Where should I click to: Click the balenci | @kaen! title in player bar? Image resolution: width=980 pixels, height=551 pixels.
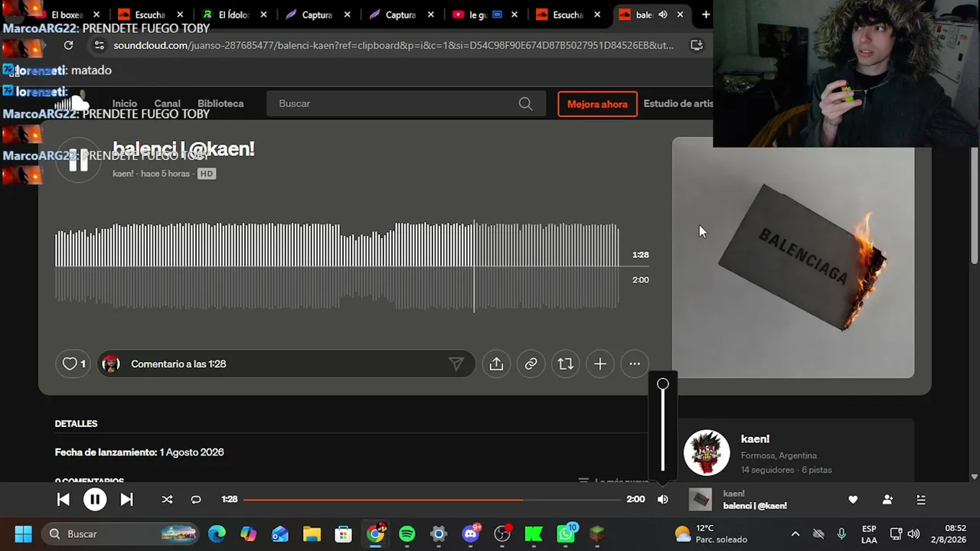755,506
